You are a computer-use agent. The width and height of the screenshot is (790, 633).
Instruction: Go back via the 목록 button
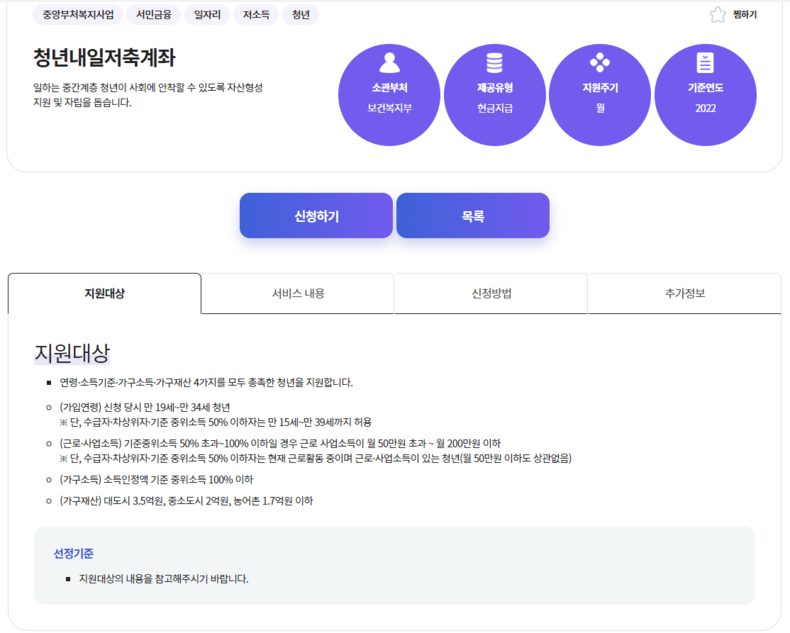click(x=473, y=216)
